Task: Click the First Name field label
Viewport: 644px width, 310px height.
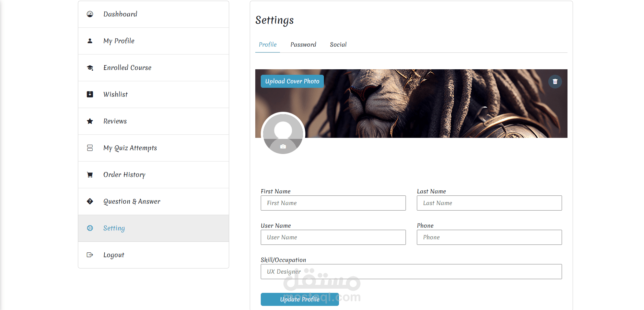Action: pos(276,191)
